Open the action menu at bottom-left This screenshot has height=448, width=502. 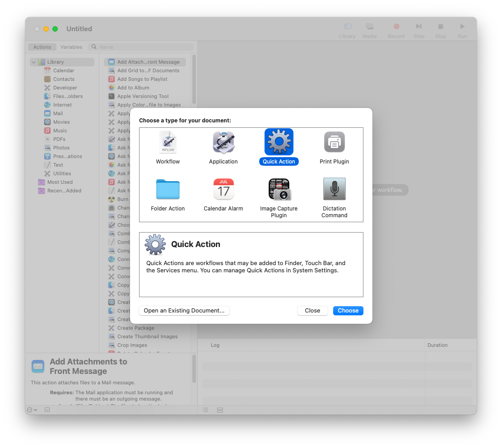click(32, 410)
